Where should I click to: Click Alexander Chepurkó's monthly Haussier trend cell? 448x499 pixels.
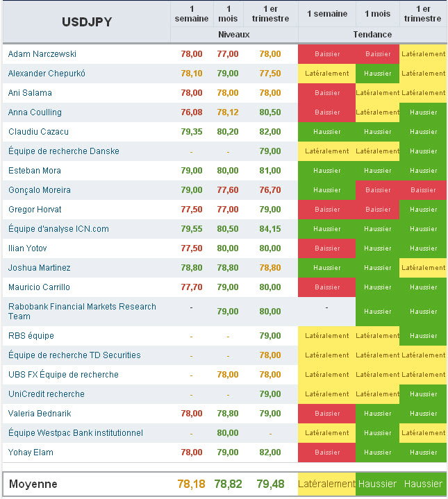coord(378,73)
